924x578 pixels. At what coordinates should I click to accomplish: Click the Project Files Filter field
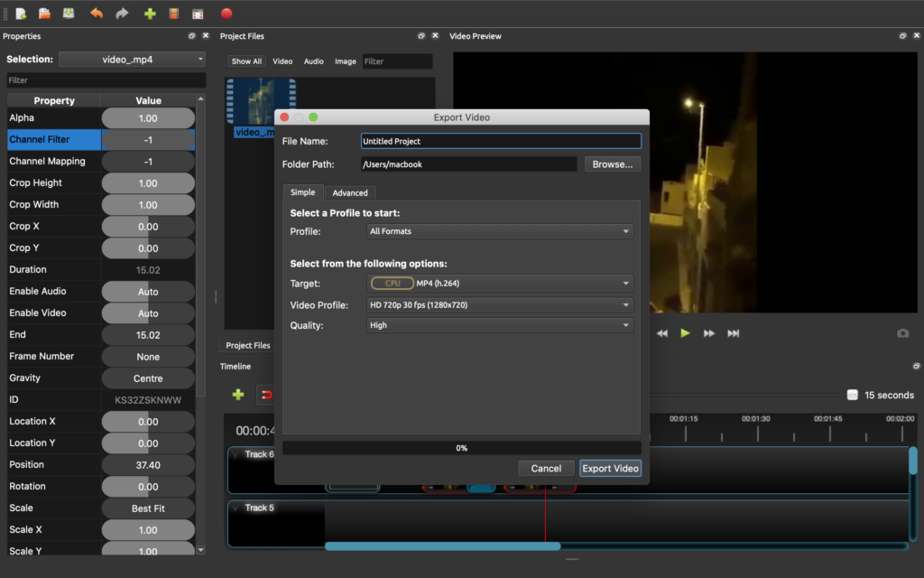tap(397, 61)
